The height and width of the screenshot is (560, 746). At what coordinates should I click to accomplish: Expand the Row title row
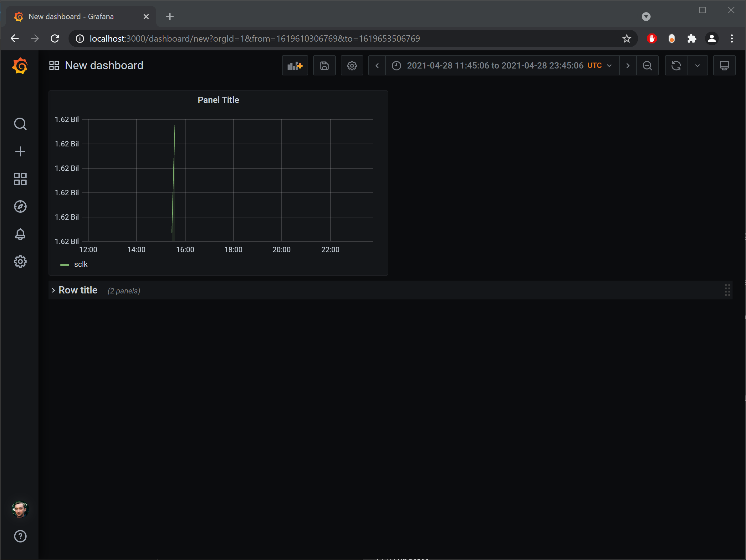click(78, 290)
